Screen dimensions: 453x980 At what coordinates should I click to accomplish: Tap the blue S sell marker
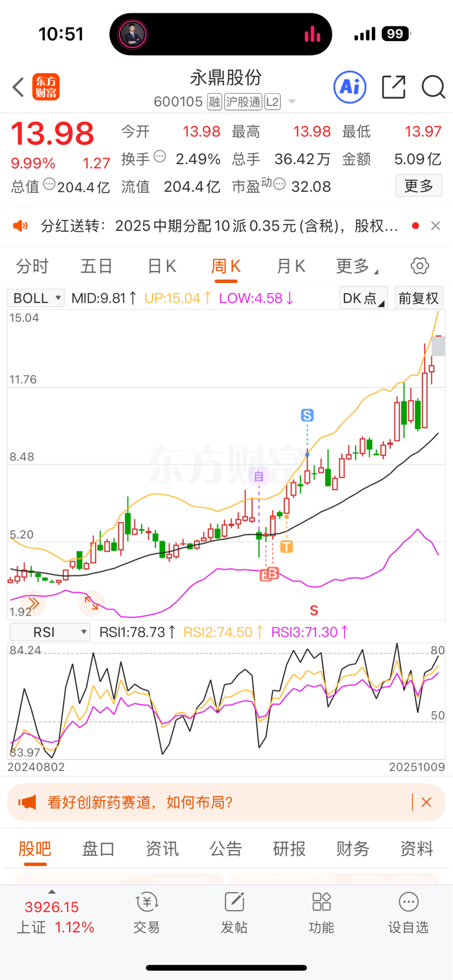coord(307,416)
